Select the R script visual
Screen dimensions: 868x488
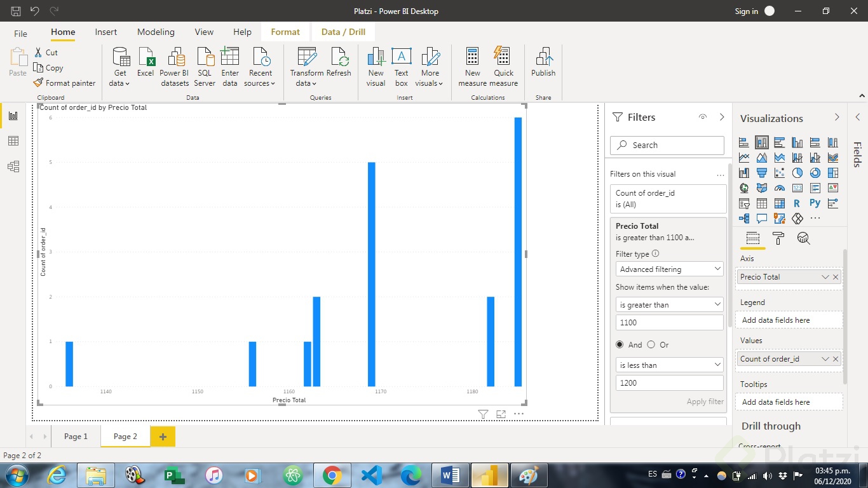797,203
